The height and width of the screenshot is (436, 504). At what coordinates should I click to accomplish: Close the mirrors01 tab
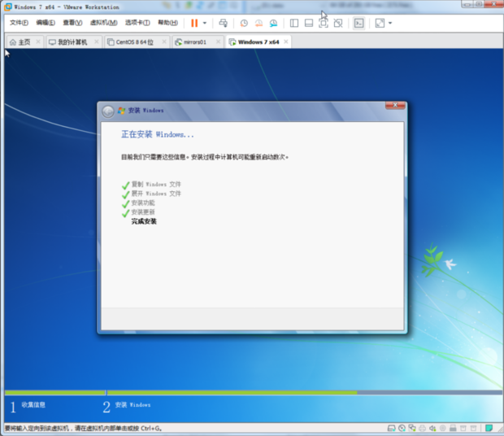tap(218, 41)
